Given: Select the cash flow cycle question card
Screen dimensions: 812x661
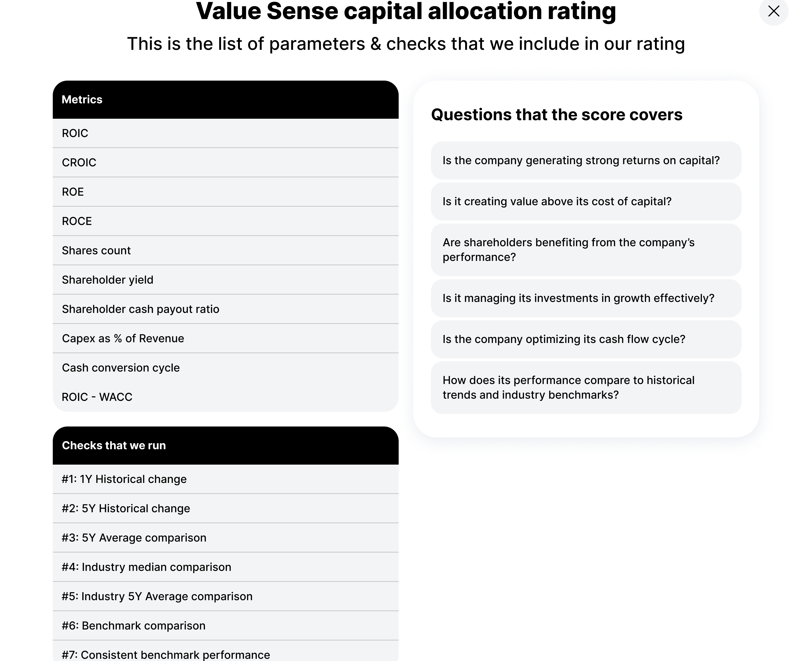Looking at the screenshot, I should click(586, 339).
